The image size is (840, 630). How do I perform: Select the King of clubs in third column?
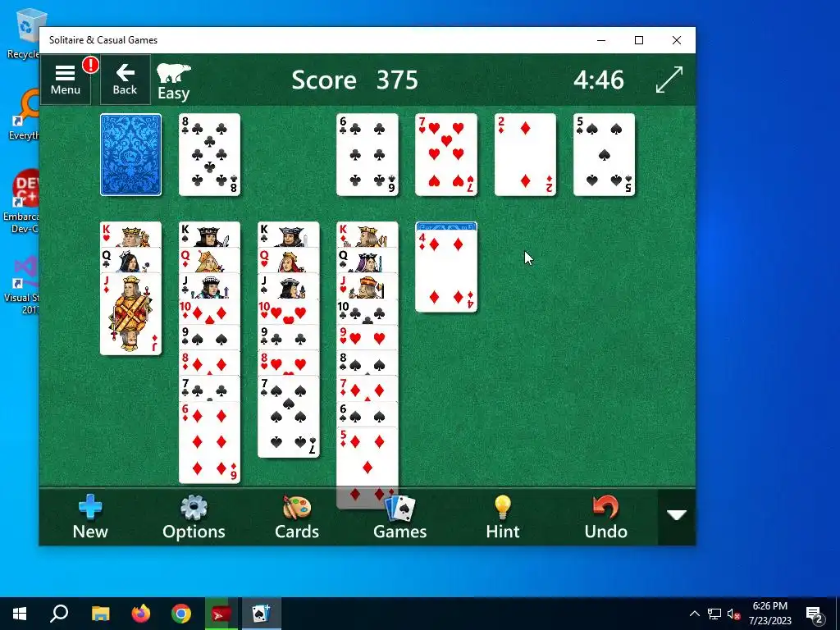[289, 235]
